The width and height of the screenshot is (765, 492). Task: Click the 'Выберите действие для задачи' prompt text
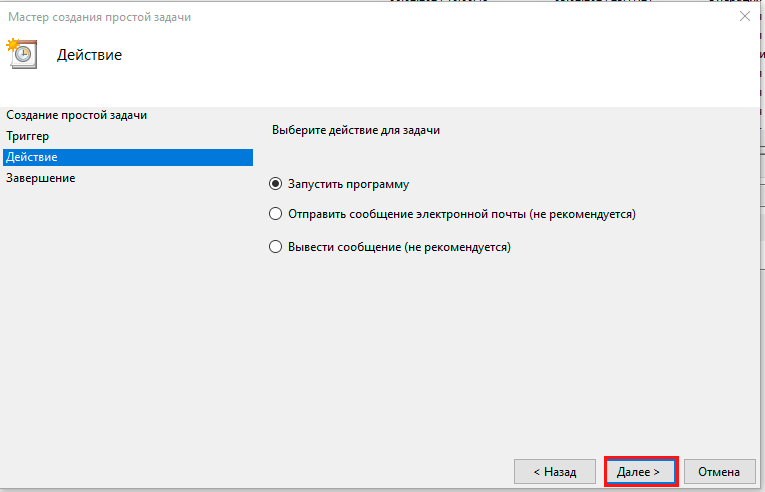[x=356, y=130]
